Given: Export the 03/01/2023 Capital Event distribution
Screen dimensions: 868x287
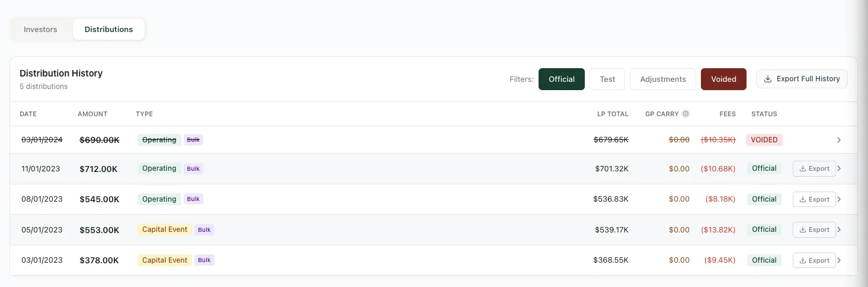Looking at the screenshot, I should (814, 260).
